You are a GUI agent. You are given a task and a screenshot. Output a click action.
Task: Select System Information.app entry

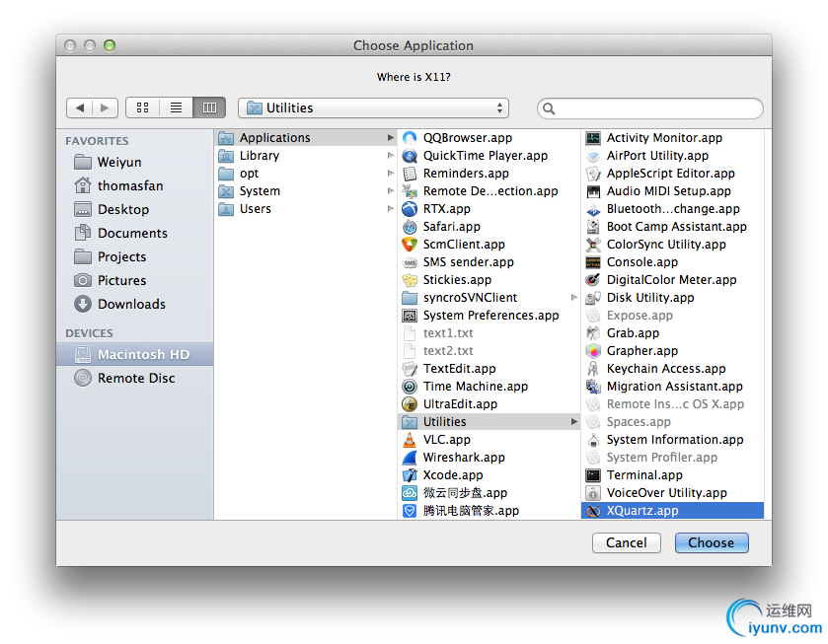click(x=673, y=440)
